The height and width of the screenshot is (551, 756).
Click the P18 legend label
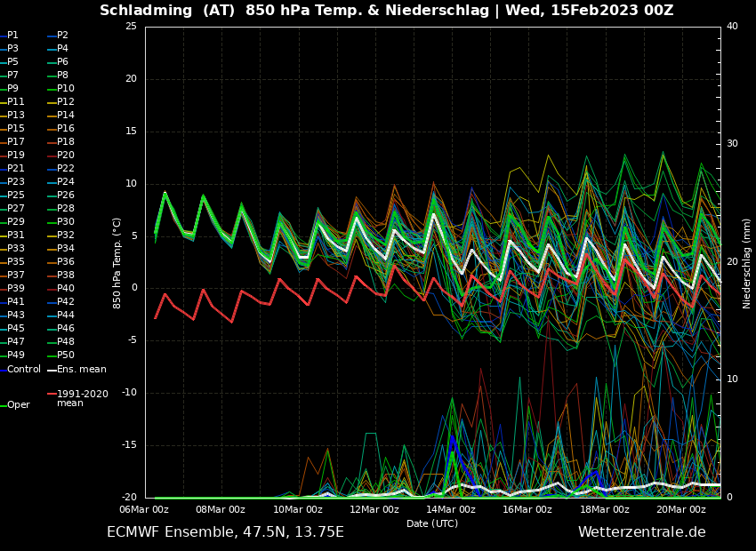(66, 142)
